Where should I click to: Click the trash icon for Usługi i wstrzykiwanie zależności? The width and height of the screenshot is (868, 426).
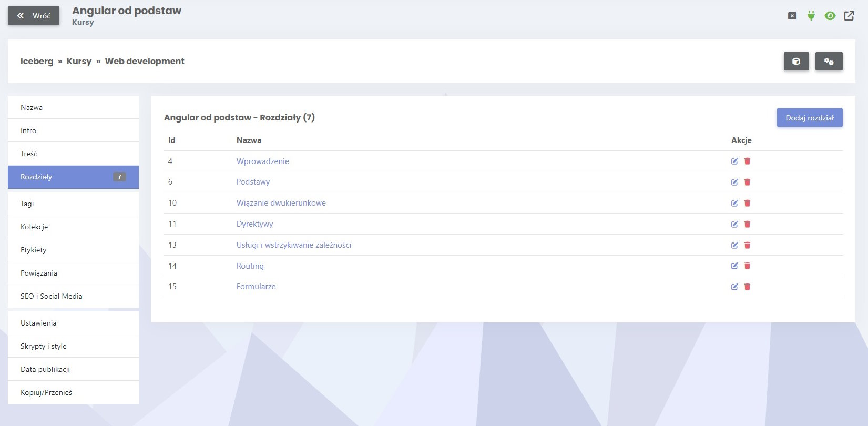pos(747,245)
